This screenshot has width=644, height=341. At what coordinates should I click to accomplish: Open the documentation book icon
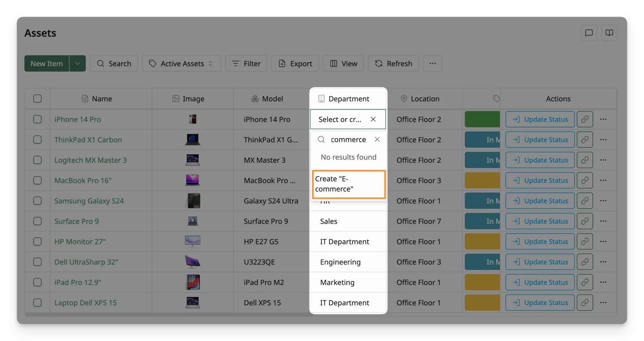609,33
